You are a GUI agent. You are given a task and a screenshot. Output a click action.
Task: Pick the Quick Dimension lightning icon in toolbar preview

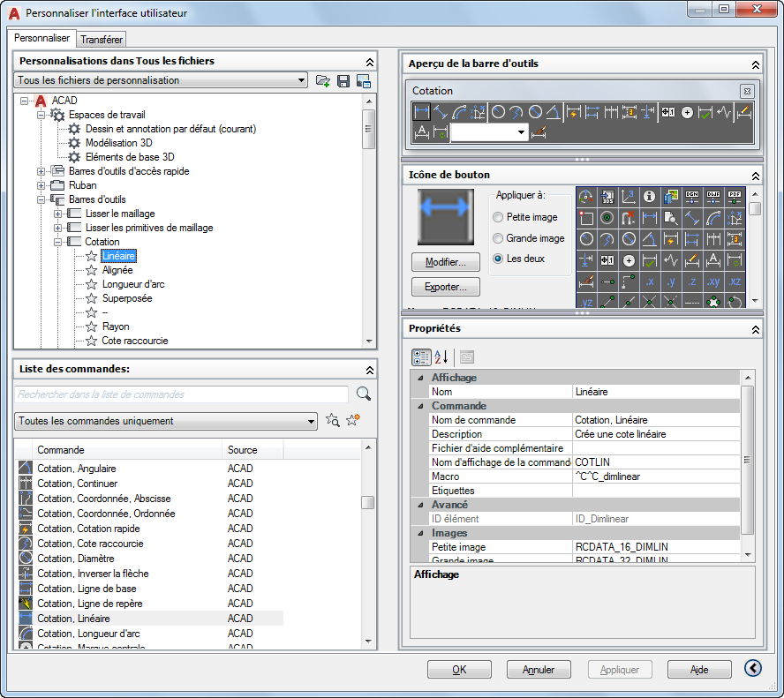574,112
